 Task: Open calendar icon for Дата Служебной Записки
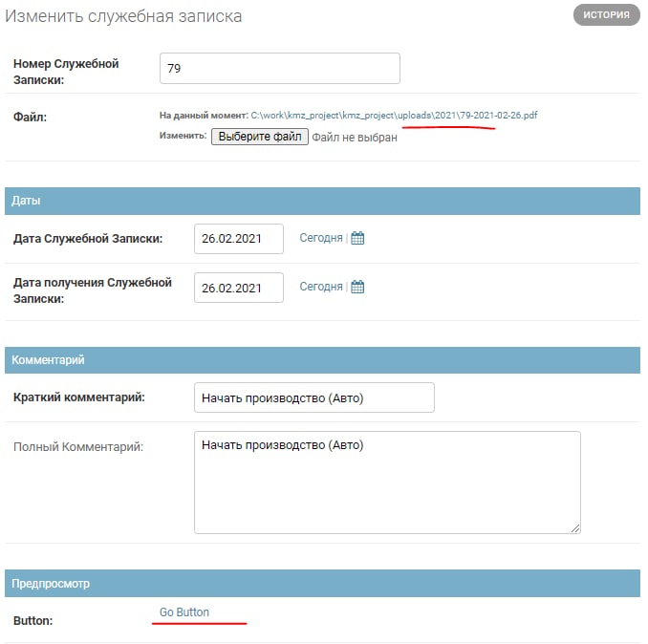[x=357, y=238]
